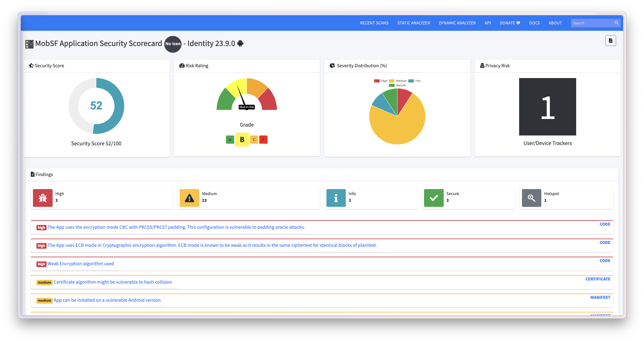Click the CERTIFICATE tag link
Screen dimensions: 644x342
tap(598, 279)
